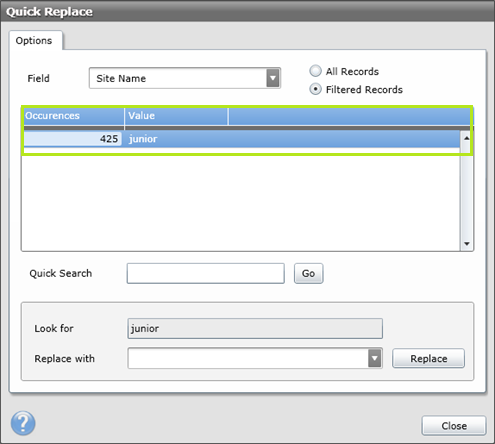Select the junior row in results
Screen dimensions: 495x444
pyautogui.click(x=241, y=139)
